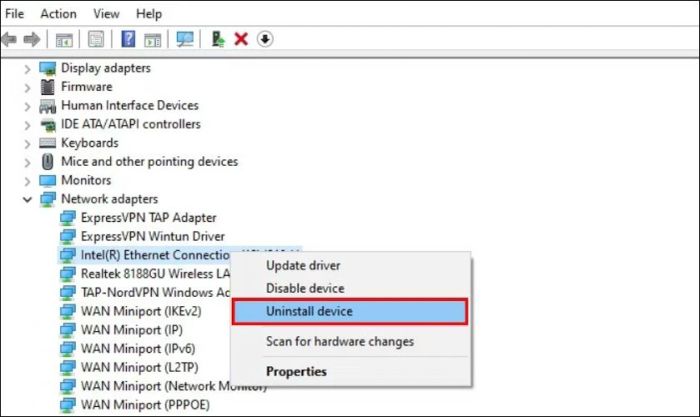The width and height of the screenshot is (700, 417).
Task: Select TAP-NordVPN Windows text
Action: click(x=155, y=292)
